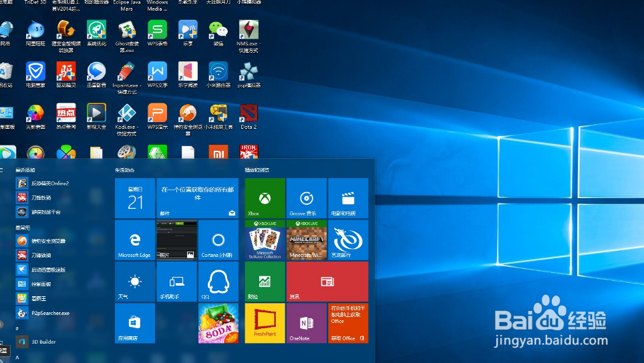
Task: Open the 小米路由器 desktop icon
Action: 218,75
